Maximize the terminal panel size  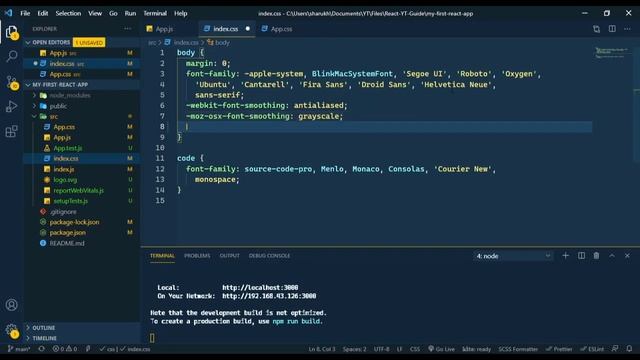(612, 256)
